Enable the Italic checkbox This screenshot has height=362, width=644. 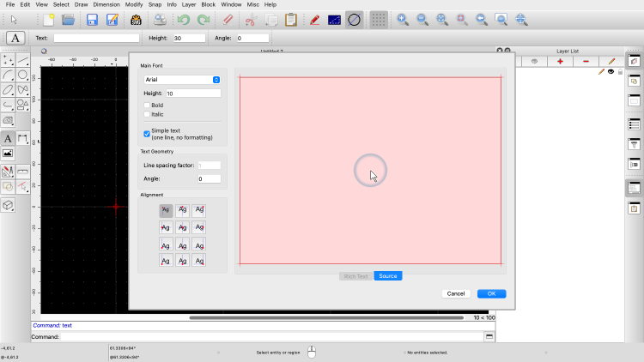click(147, 114)
